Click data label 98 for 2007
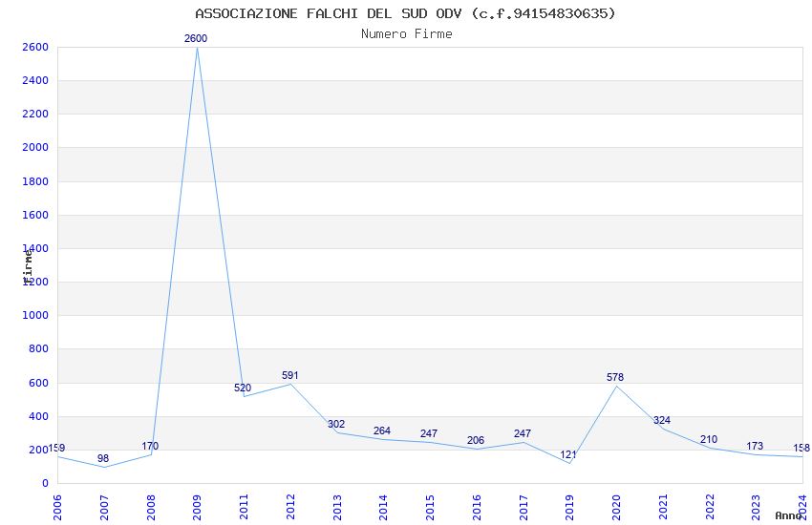This screenshot has height=525, width=812. (x=103, y=458)
